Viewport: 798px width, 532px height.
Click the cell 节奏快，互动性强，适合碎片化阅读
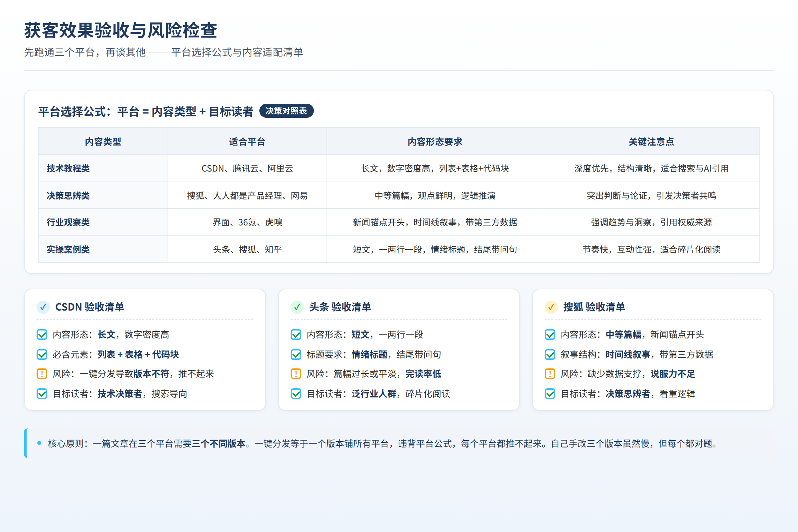click(651, 250)
